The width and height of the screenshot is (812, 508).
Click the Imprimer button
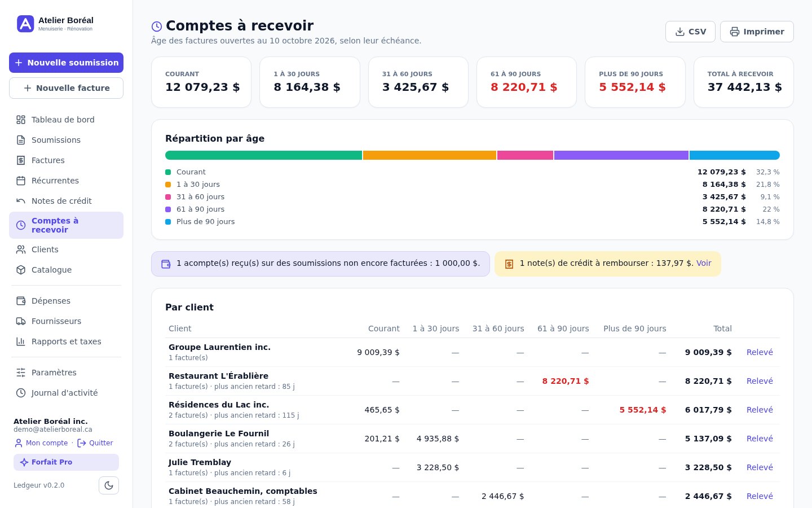pos(757,32)
